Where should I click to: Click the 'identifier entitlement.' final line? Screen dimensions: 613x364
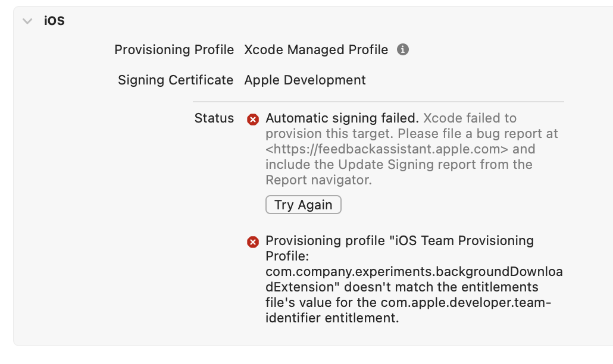[331, 318]
